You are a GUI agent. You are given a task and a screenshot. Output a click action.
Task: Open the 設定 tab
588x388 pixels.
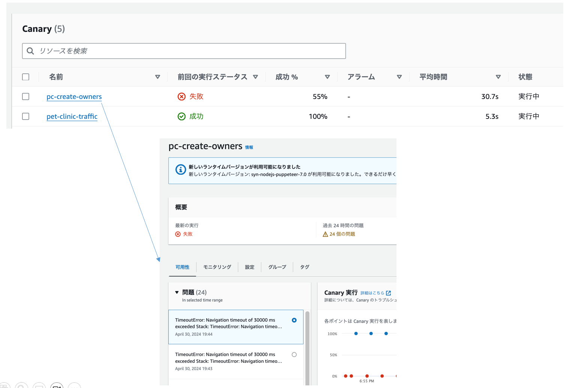pyautogui.click(x=250, y=267)
